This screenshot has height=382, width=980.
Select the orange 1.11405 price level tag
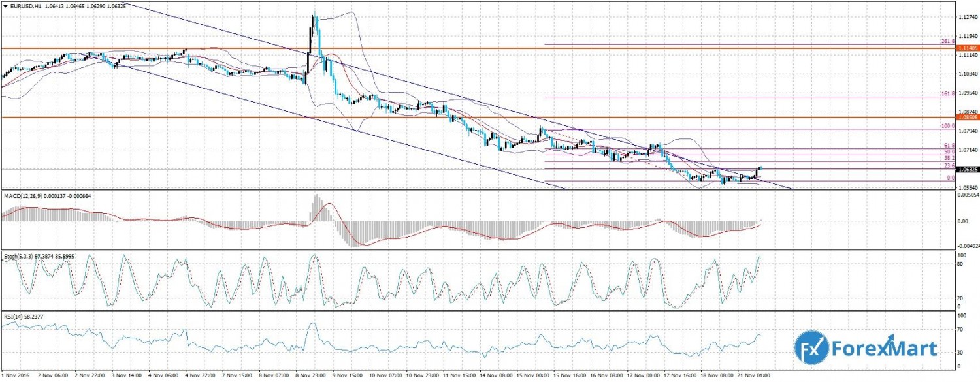(966, 48)
